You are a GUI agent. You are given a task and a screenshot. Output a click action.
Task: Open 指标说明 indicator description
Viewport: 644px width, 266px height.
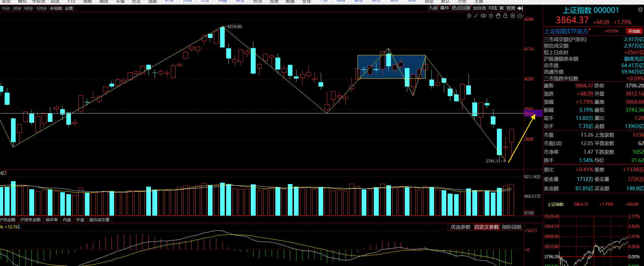[x=512, y=227]
